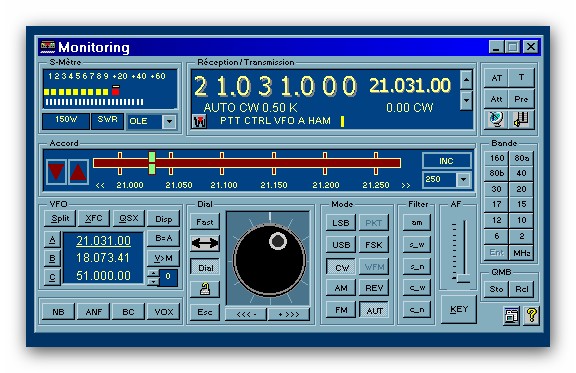Expand the 250 increment step dropdown

point(464,179)
